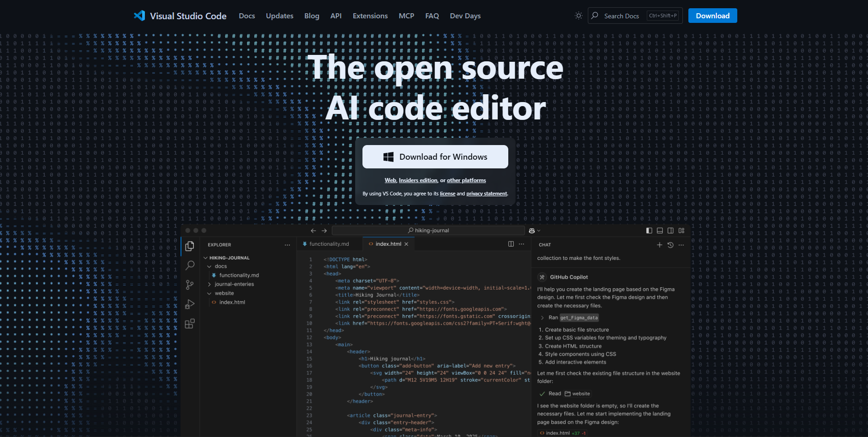Click the editor forward navigation arrow
The image size is (868, 437).
coord(324,231)
